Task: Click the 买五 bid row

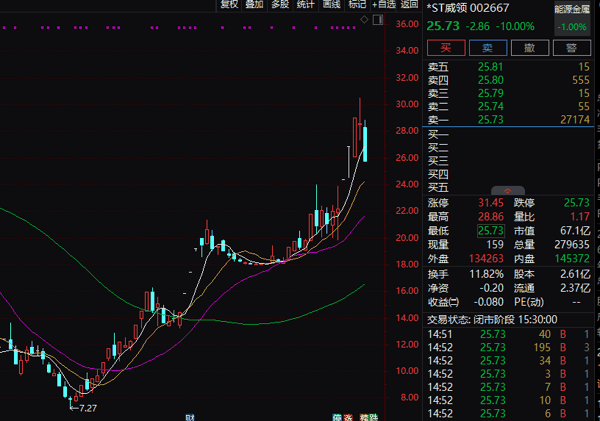Action: pos(509,188)
